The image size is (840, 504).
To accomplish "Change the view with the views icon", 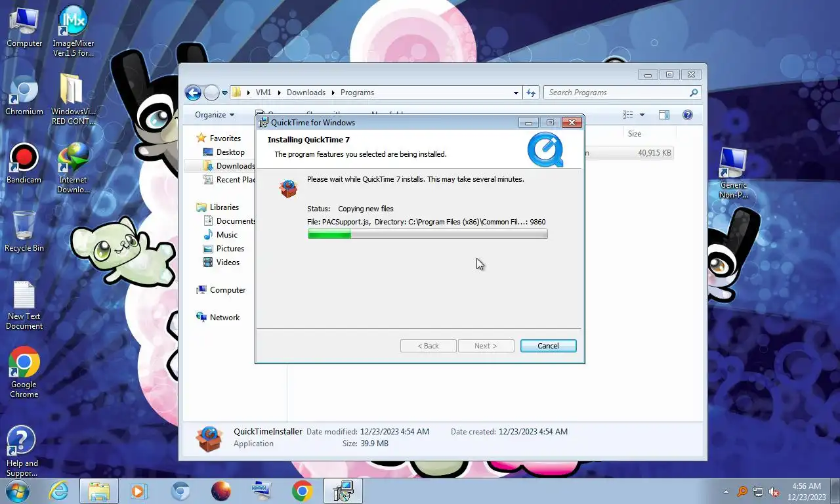I will pyautogui.click(x=628, y=115).
